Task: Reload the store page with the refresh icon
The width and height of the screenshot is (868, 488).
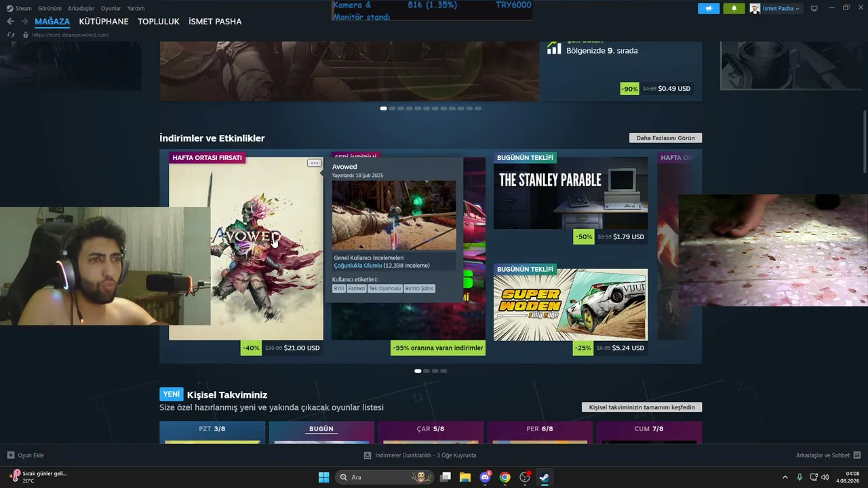Action: [x=10, y=35]
